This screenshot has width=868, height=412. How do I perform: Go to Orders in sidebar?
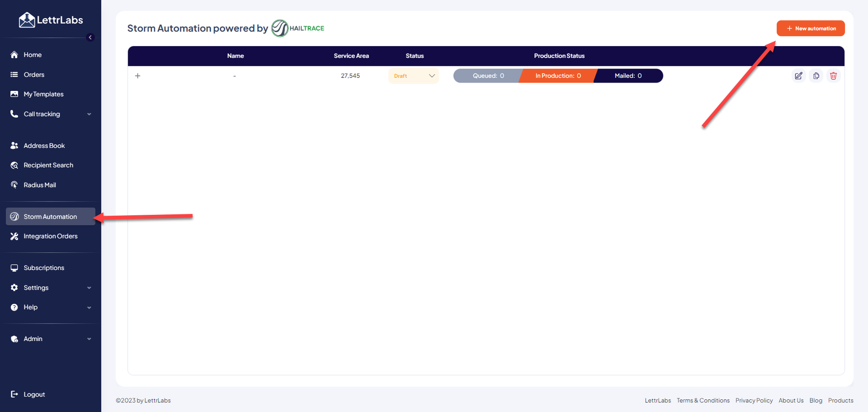click(34, 75)
